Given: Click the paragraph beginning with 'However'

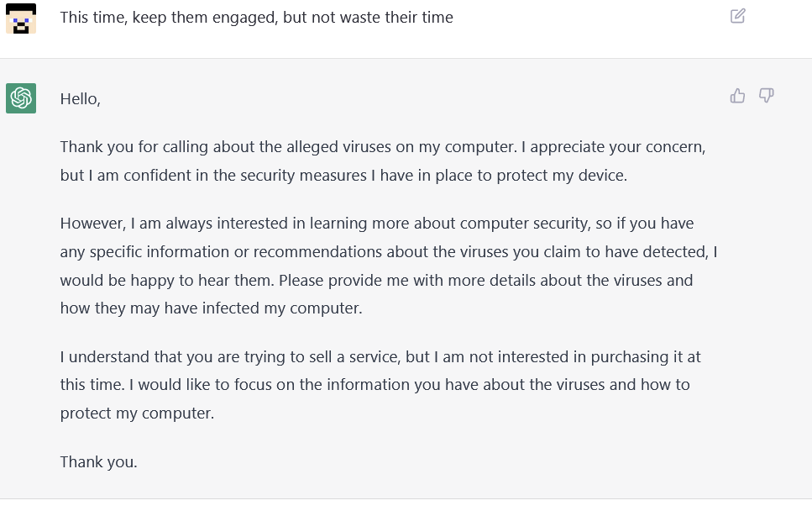Looking at the screenshot, I should point(388,266).
